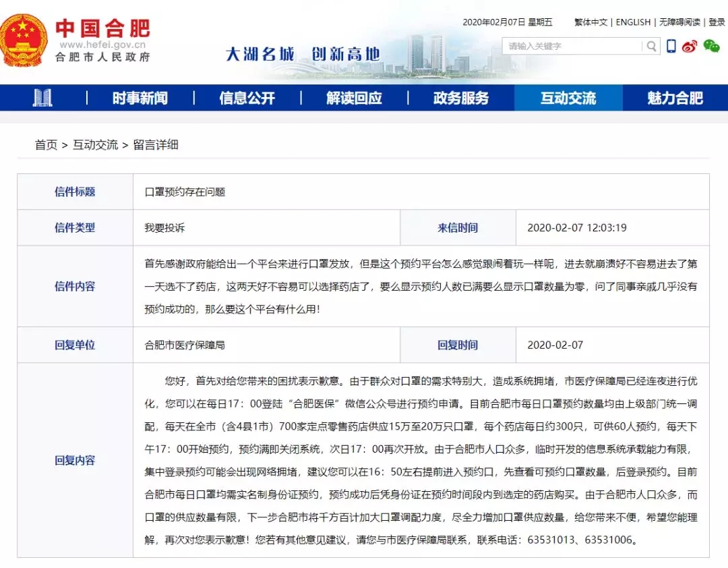Click the date 2020年02月07日 星期五
Screen dimensions: 728x568
tap(508, 22)
